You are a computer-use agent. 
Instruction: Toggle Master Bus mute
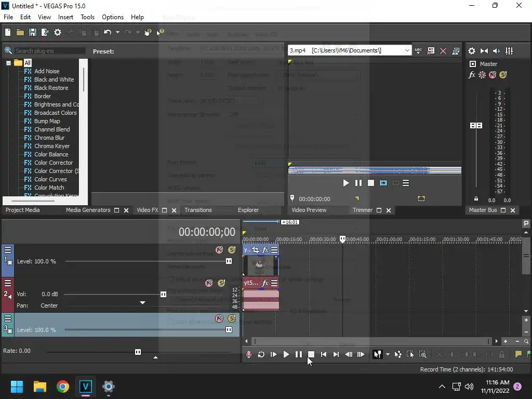coord(493,75)
